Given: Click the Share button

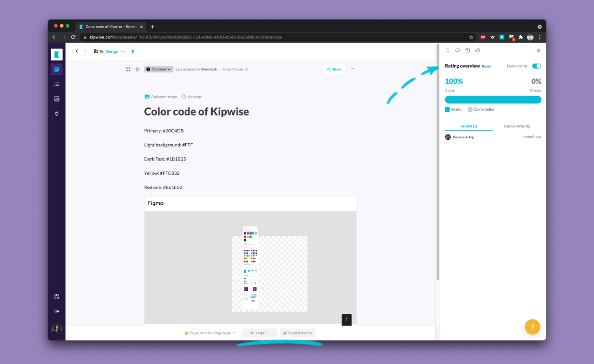Looking at the screenshot, I should tap(334, 69).
